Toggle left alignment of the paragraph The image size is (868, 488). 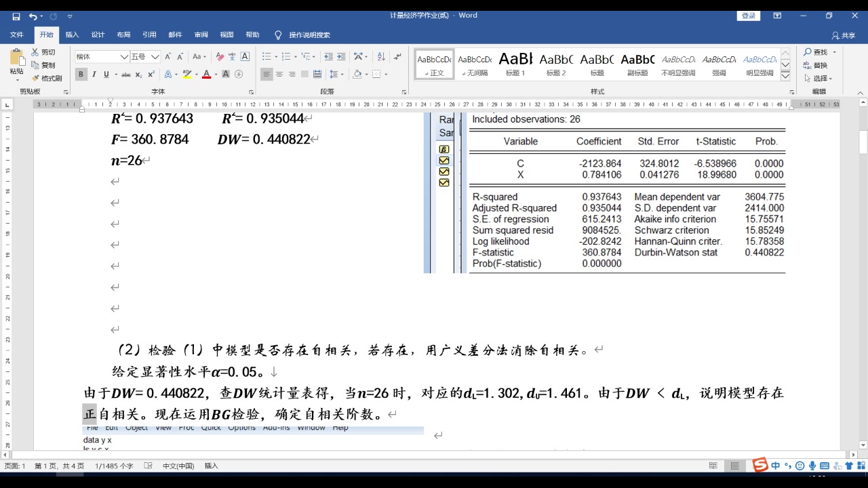click(x=267, y=75)
